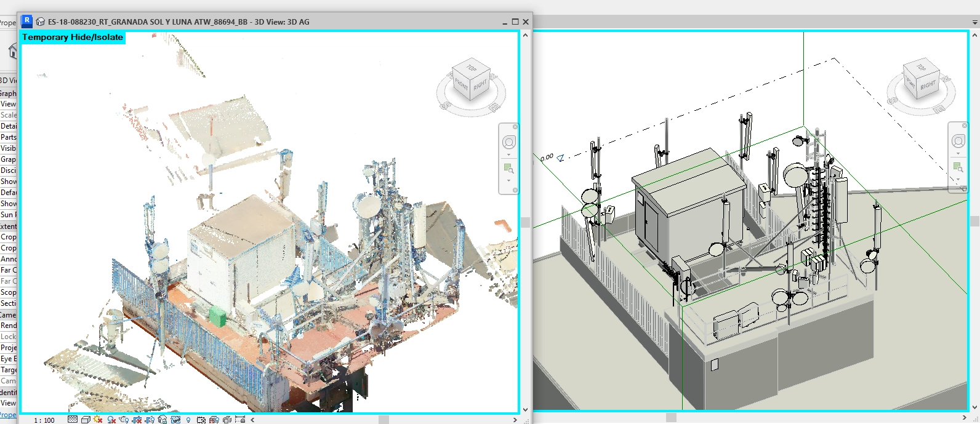Click the RIGHT face of right ViewCube
This screenshot has height=424, width=980.
tap(928, 86)
